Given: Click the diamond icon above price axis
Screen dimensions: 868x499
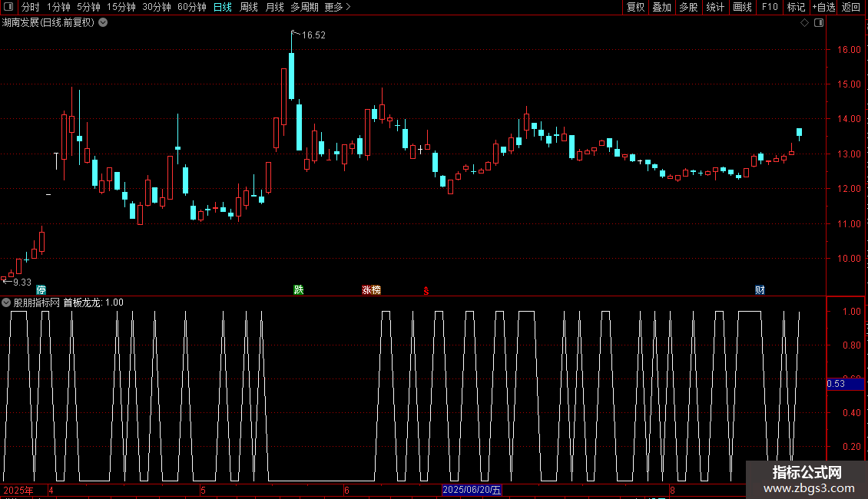Looking at the screenshot, I should (805, 23).
